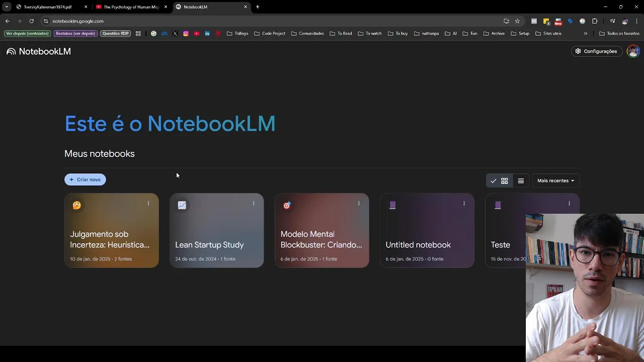Open Google bookmark icon
This screenshot has width=644, height=362.
pyautogui.click(x=153, y=34)
